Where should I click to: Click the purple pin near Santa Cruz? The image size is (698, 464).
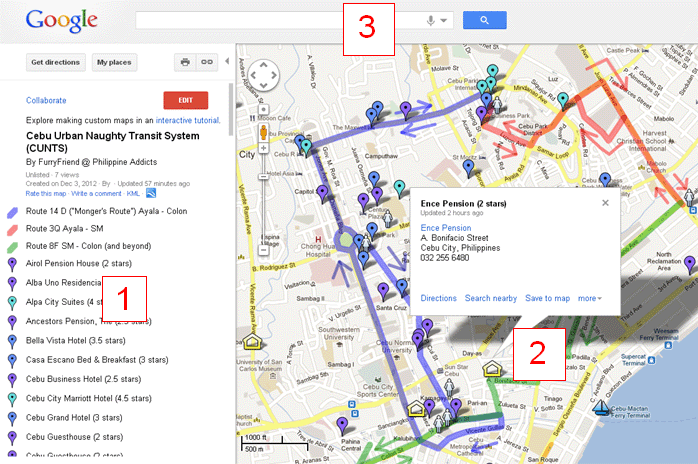[x=383, y=291]
